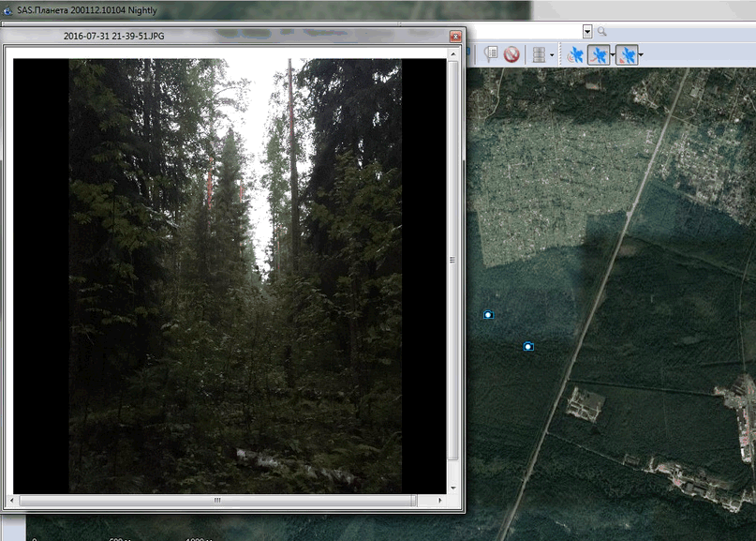
Task: Expand the cache source dropdown arrow
Action: (x=553, y=55)
